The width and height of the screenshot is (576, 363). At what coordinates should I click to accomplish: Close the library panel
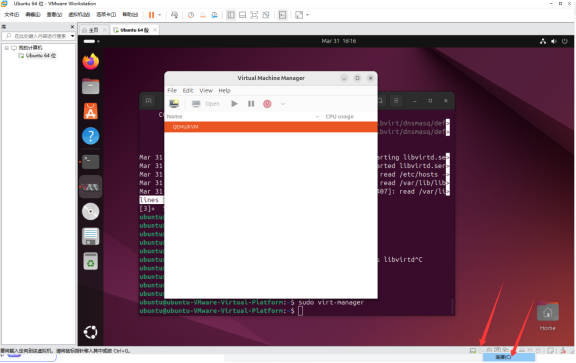(x=72, y=27)
